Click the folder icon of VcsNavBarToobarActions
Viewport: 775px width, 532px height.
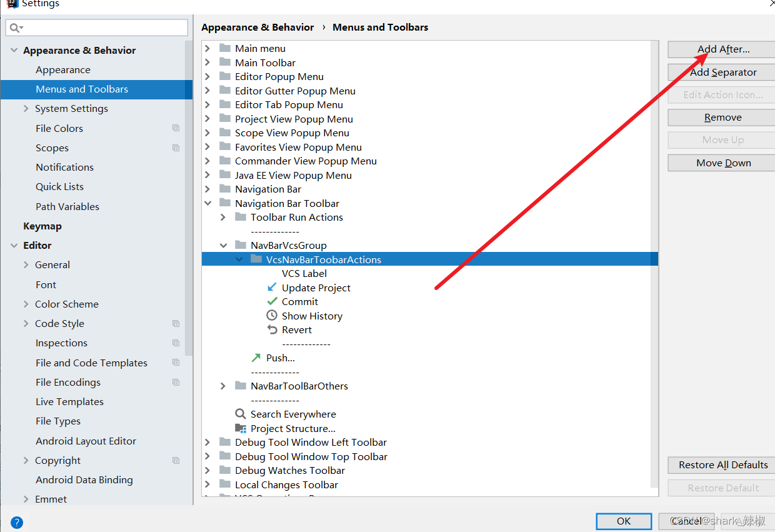click(x=256, y=259)
